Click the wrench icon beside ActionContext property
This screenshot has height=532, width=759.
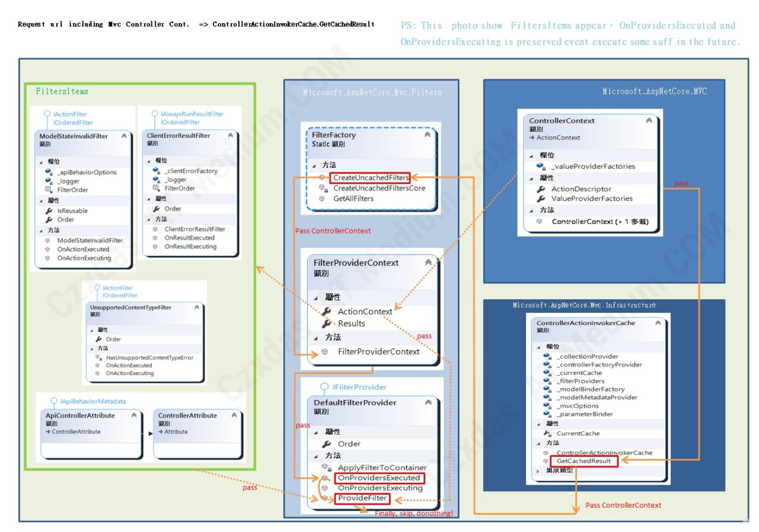pos(326,312)
